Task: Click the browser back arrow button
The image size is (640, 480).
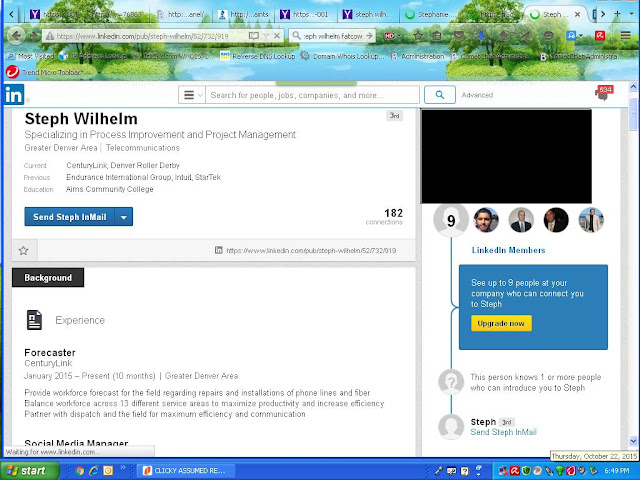Action: (x=16, y=36)
